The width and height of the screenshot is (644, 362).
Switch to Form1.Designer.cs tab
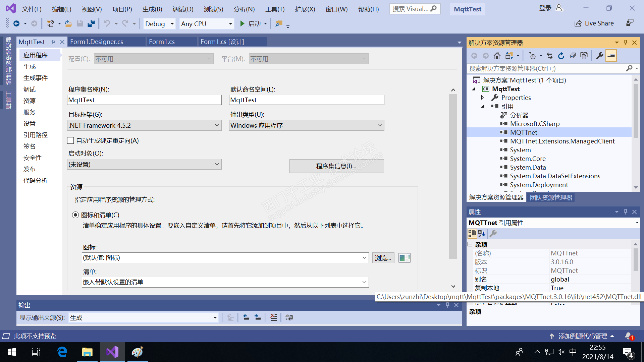pyautogui.click(x=97, y=42)
